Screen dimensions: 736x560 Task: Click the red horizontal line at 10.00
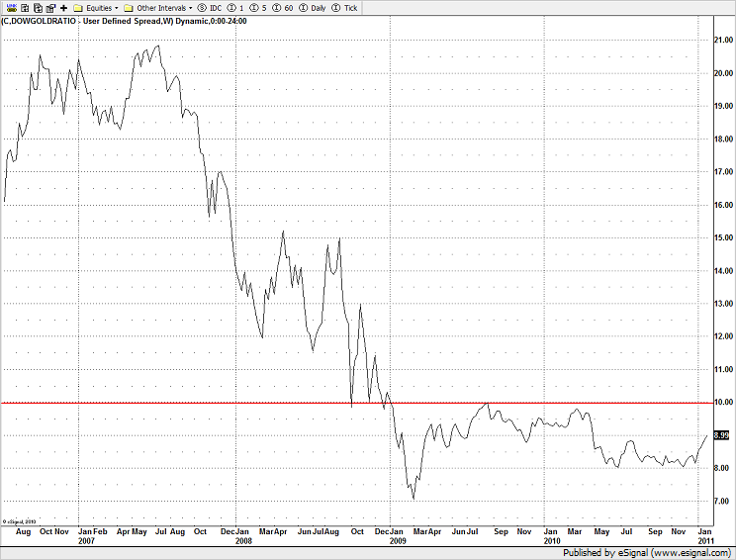pyautogui.click(x=357, y=403)
